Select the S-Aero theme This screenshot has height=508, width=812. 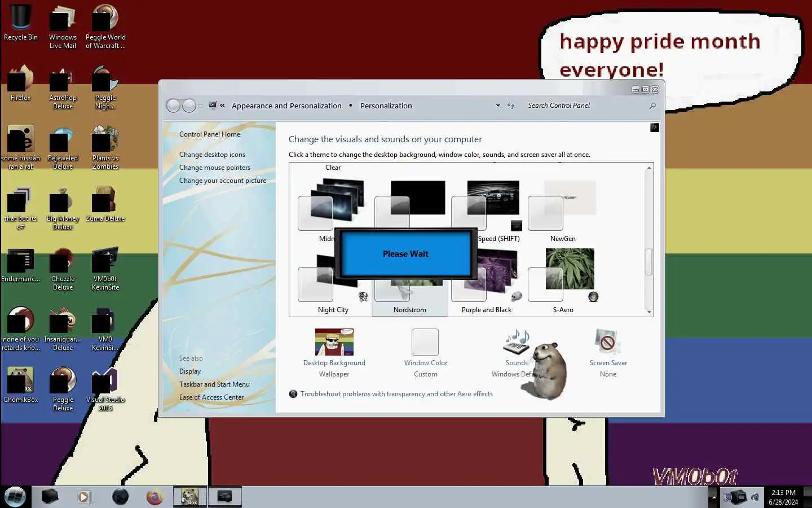(563, 281)
